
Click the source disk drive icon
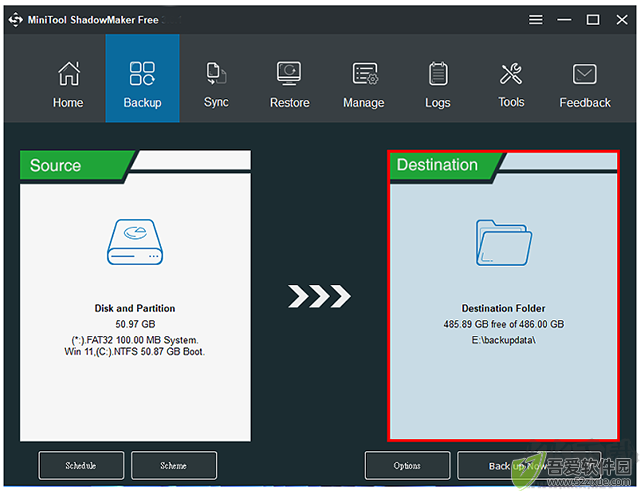(x=135, y=242)
